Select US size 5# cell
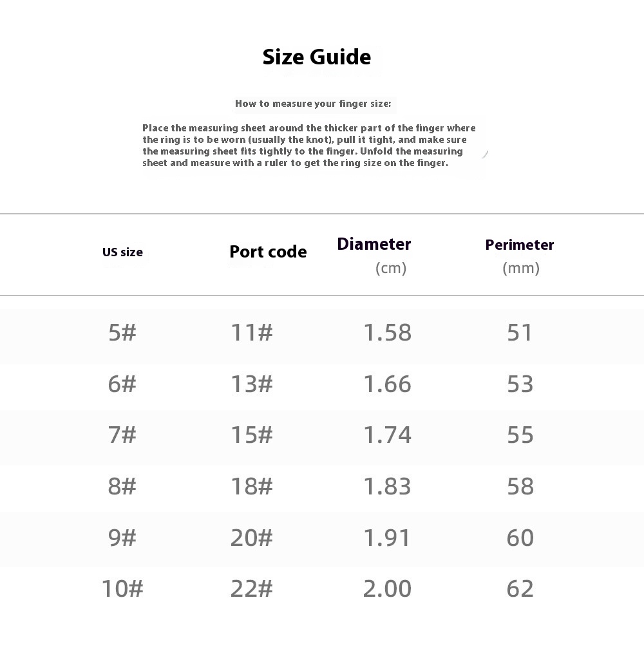 (122, 332)
